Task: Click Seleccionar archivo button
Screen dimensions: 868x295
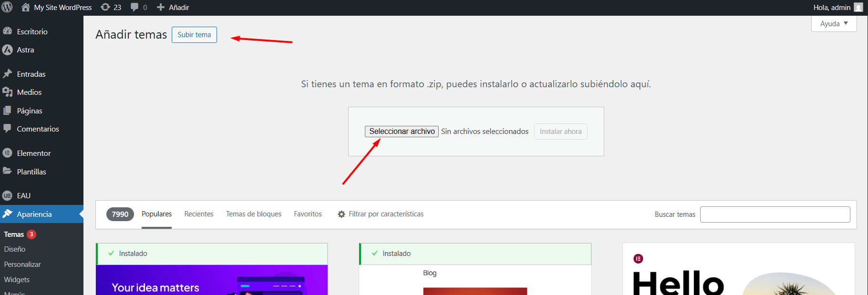Action: point(402,131)
